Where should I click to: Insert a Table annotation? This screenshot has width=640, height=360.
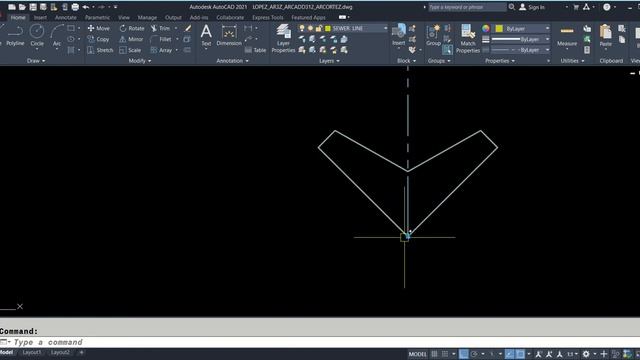256,50
